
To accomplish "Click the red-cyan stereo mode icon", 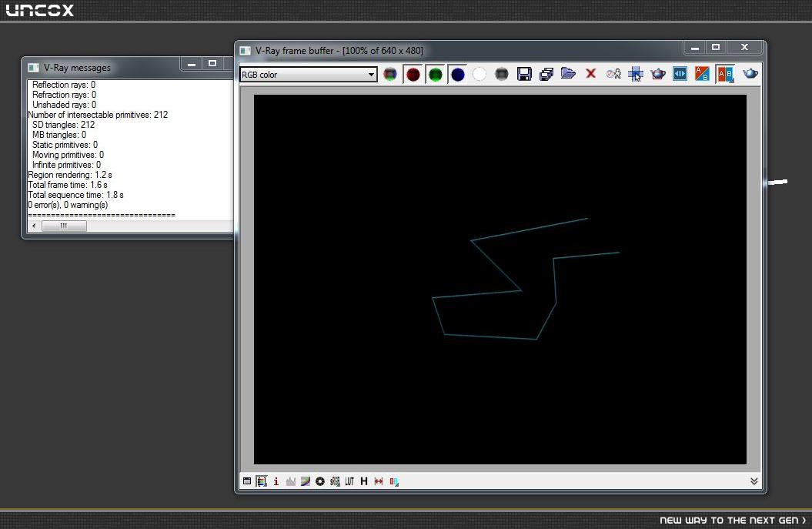I will coord(394,482).
